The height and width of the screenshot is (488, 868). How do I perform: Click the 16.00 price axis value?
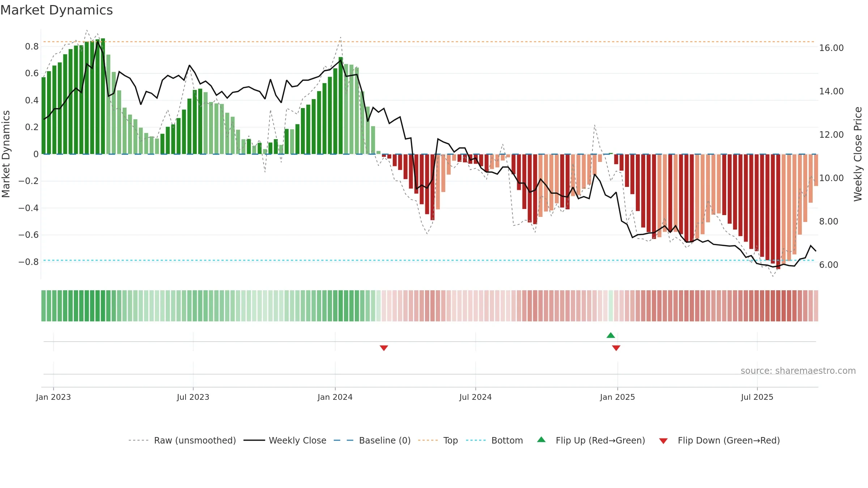831,48
